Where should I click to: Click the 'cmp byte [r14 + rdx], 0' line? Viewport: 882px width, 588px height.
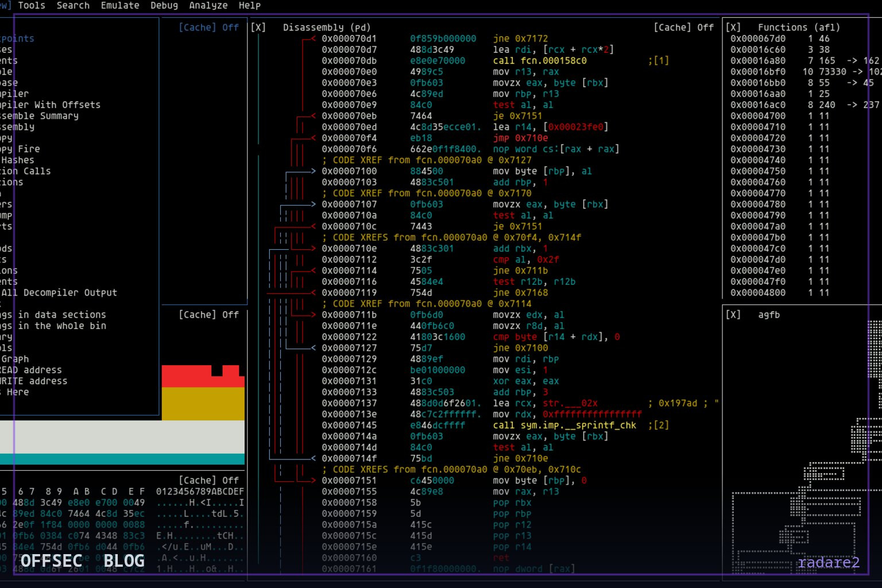pyautogui.click(x=556, y=337)
